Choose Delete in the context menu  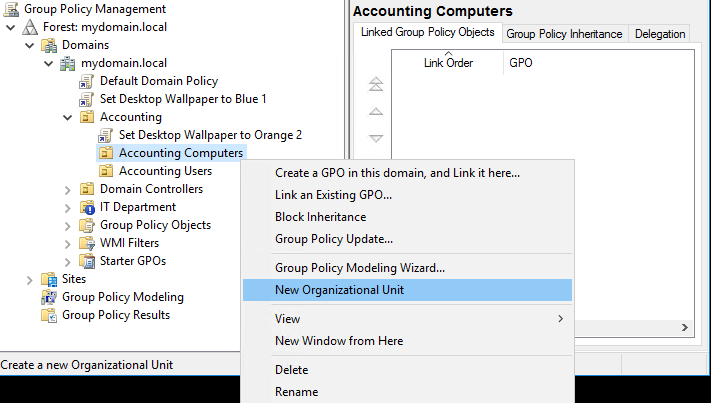pyautogui.click(x=407, y=370)
